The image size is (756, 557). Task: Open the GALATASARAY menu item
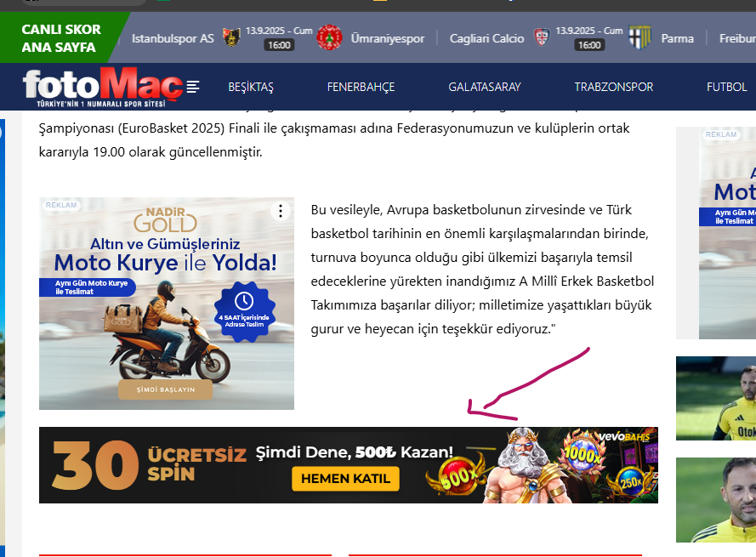click(485, 88)
